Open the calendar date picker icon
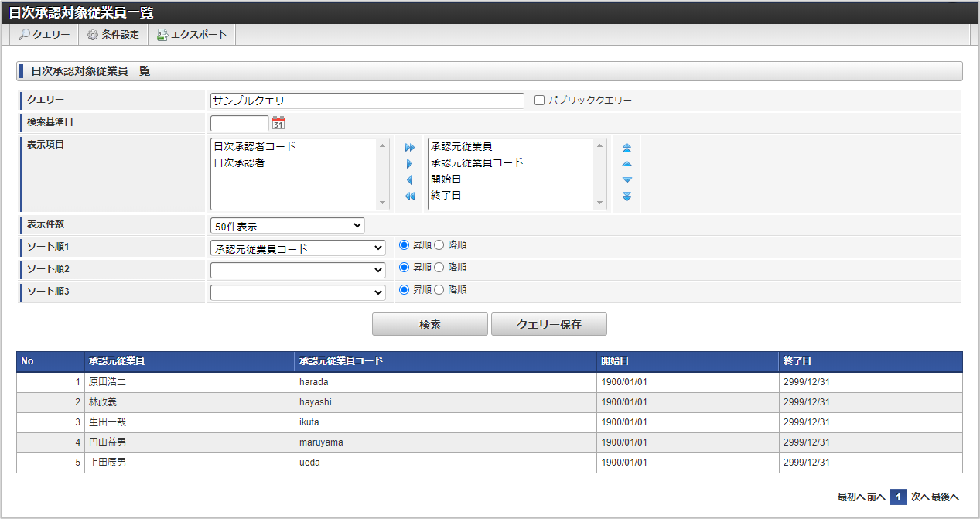 [278, 123]
